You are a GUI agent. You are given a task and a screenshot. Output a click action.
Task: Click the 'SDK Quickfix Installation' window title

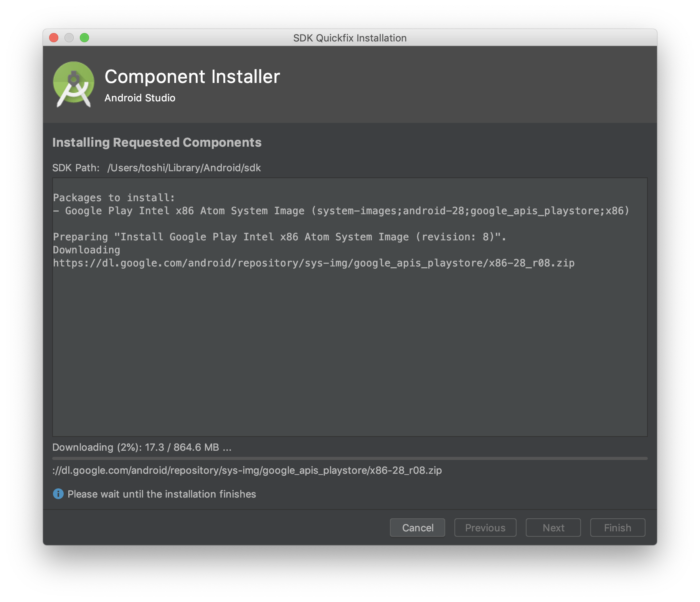coord(350,38)
